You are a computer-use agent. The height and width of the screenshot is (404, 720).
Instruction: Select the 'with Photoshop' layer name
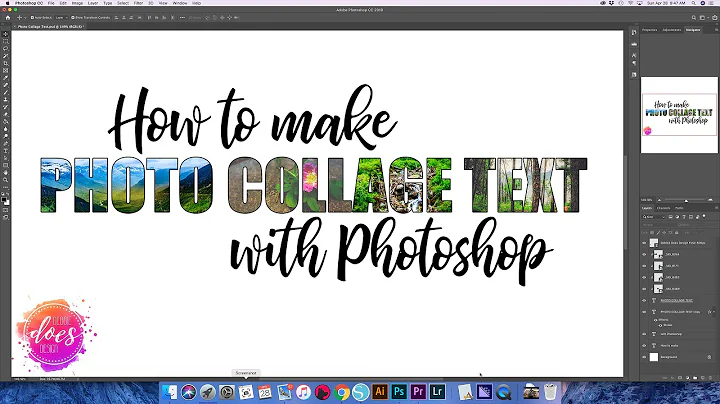[x=671, y=334]
